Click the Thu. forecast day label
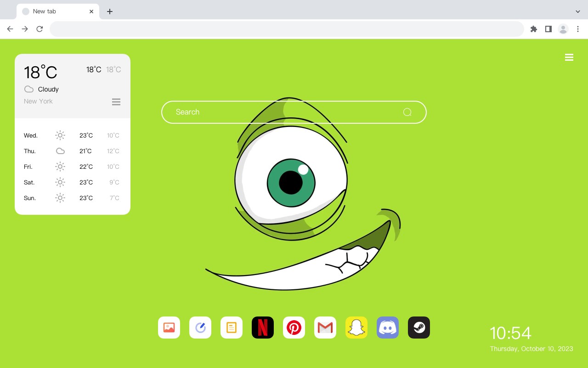This screenshot has height=368, width=588. (30, 151)
